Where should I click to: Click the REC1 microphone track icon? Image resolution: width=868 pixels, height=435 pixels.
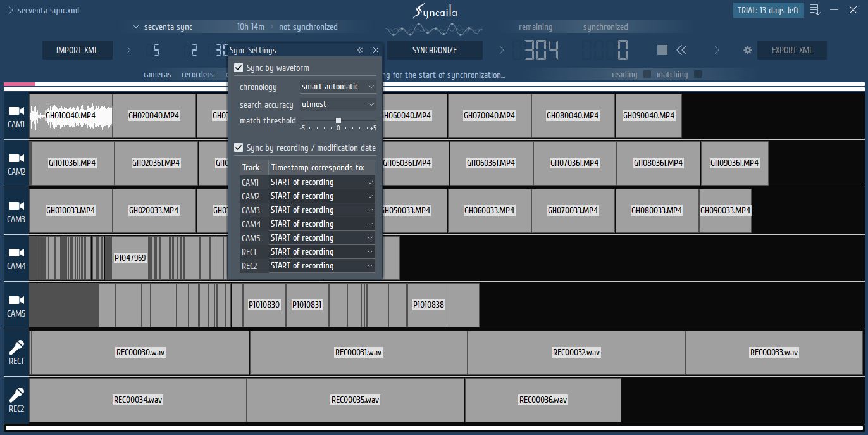point(16,348)
